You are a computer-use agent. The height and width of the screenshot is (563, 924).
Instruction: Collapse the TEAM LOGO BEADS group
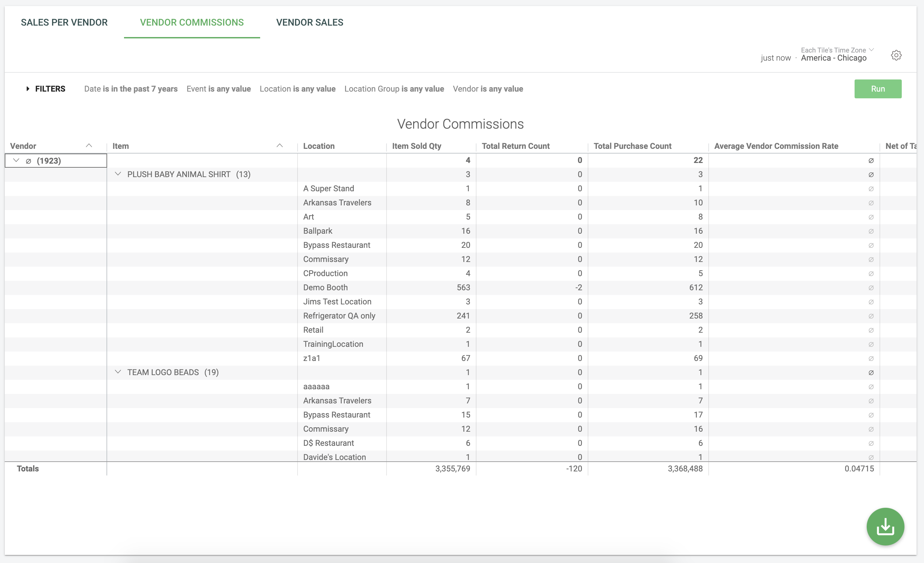[x=118, y=372]
